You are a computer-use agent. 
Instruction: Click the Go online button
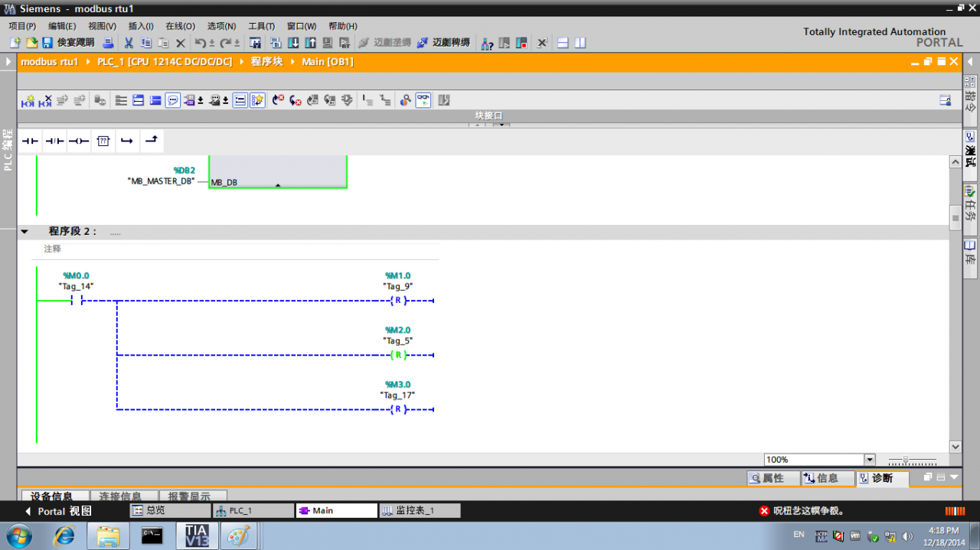click(x=384, y=43)
